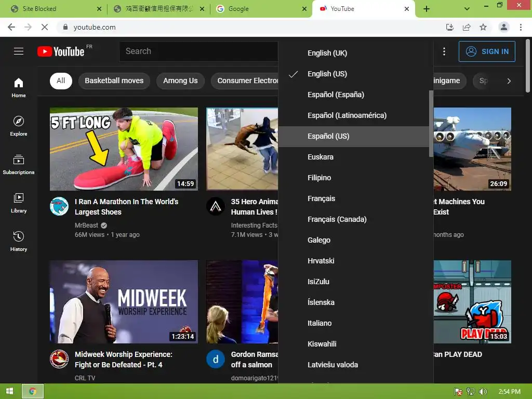Select Italiano language
This screenshot has height=399, width=532.
(x=353, y=323)
